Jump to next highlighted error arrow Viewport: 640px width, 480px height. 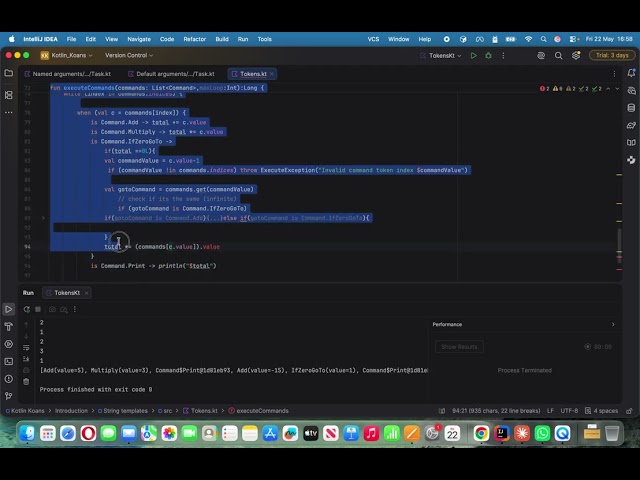coord(617,89)
